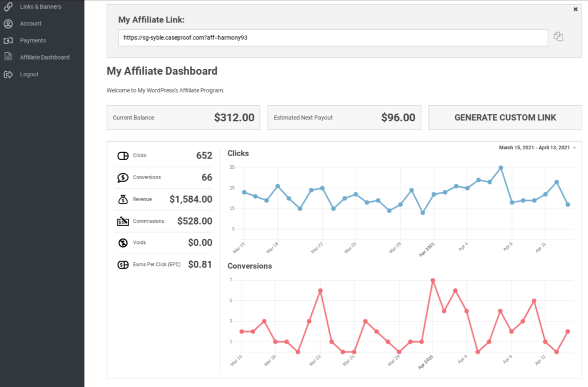The height and width of the screenshot is (387, 588).
Task: Click the Revenue money bag icon
Action: click(x=123, y=199)
